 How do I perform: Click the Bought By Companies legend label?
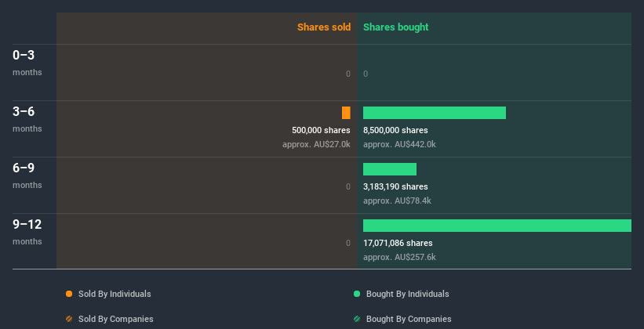(409, 319)
